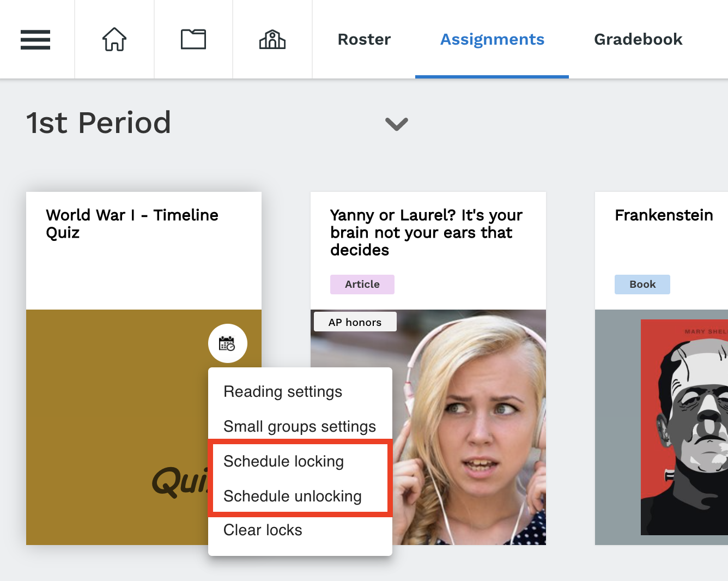The width and height of the screenshot is (728, 581).
Task: Open the Yanny or Laurel article title
Action: 426,232
